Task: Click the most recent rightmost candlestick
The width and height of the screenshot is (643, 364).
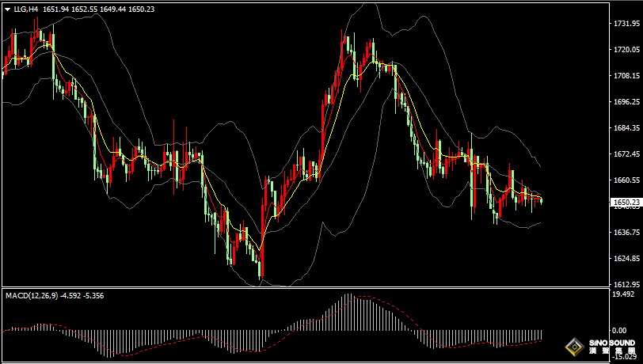Action: (541, 200)
